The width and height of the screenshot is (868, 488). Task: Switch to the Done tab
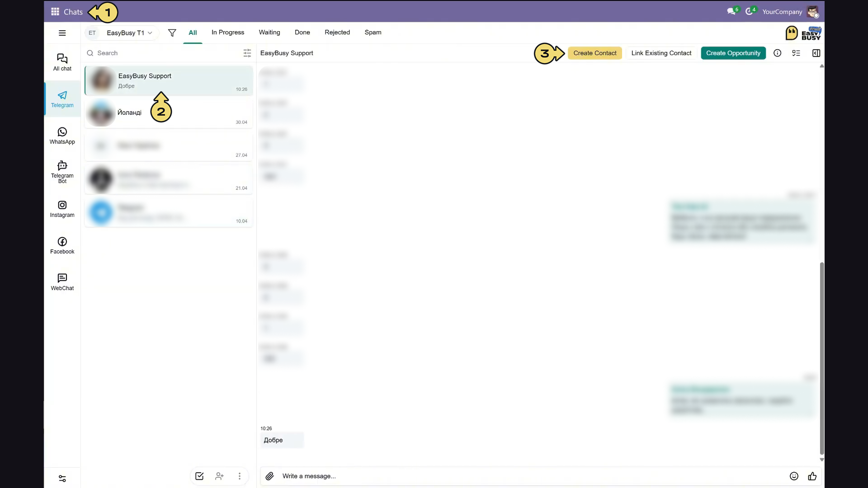(302, 33)
